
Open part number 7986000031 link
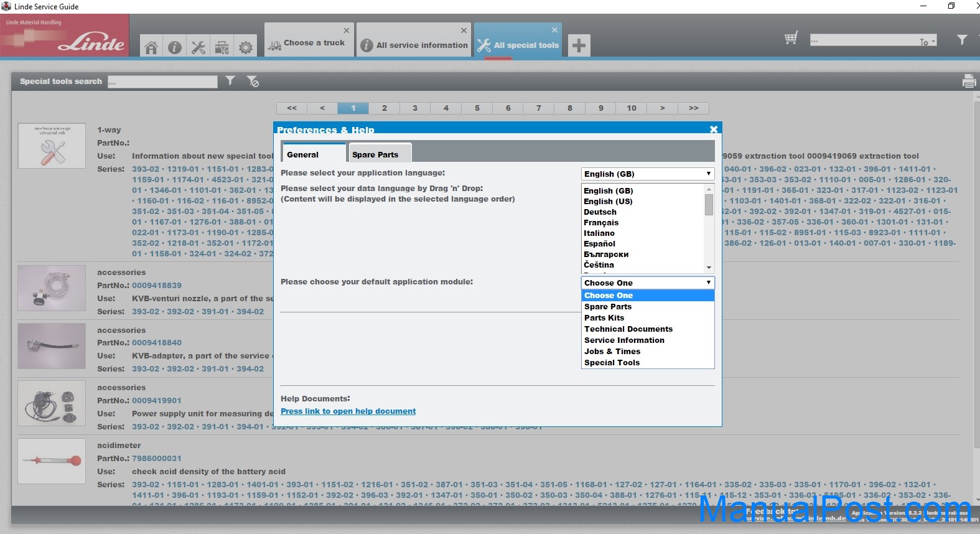(157, 459)
